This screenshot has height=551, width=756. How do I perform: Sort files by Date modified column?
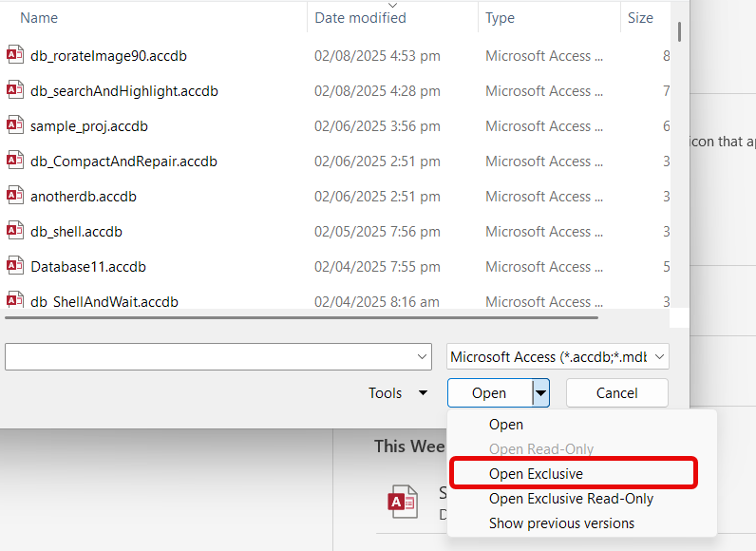click(361, 17)
